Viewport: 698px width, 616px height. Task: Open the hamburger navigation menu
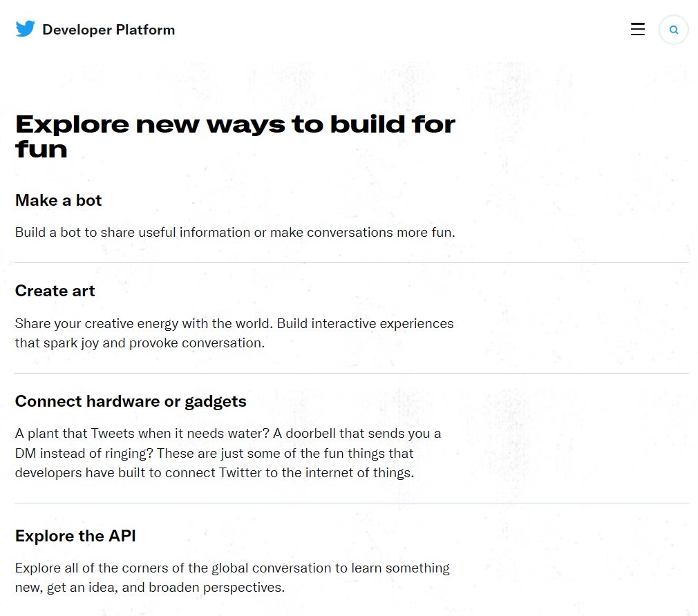coord(637,30)
